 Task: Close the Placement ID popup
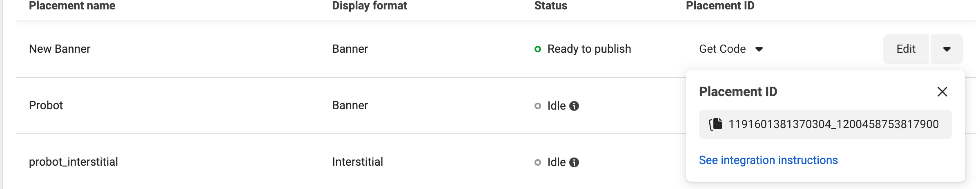click(942, 92)
